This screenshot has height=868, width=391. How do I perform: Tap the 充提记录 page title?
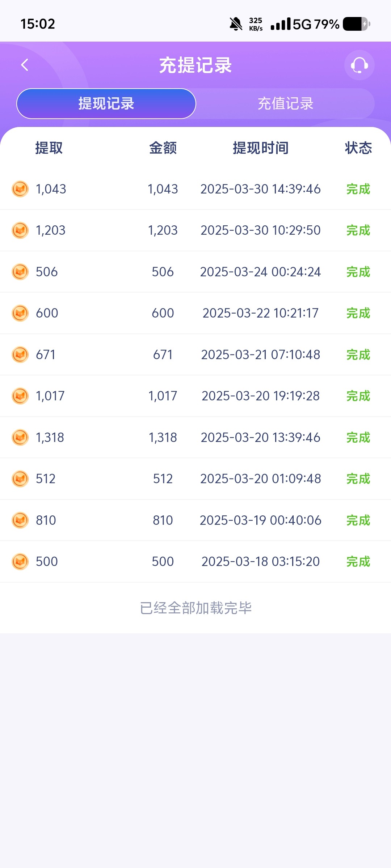(195, 65)
